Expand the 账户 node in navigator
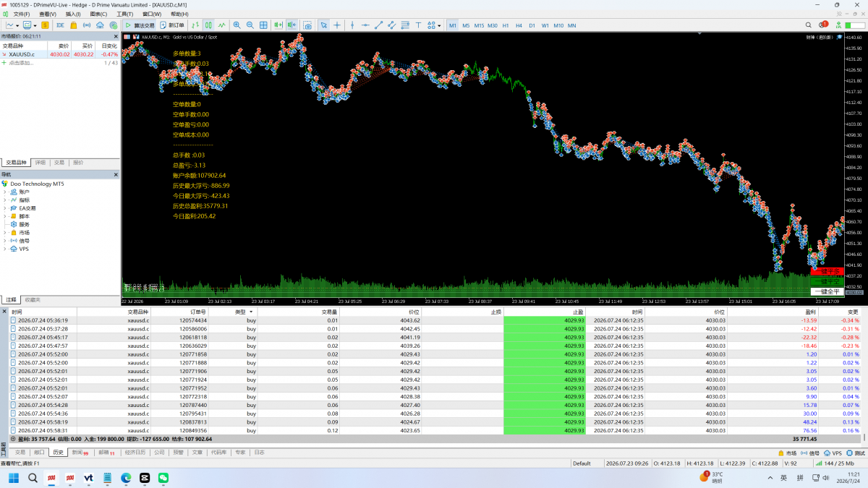868x488 pixels. [5, 192]
